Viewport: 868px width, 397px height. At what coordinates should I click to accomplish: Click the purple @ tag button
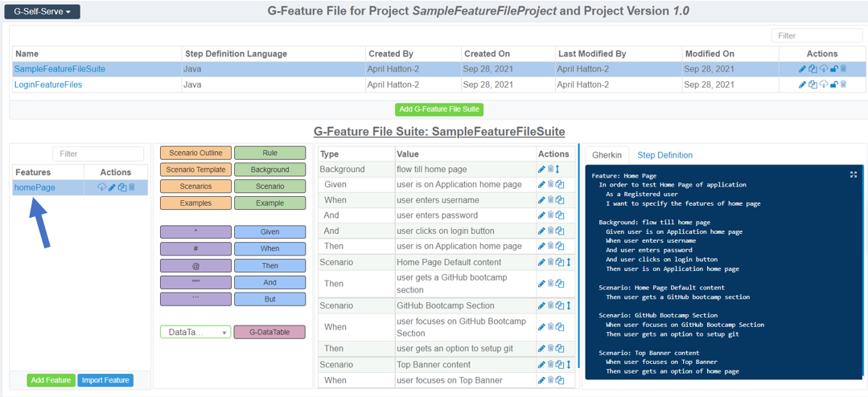[195, 266]
